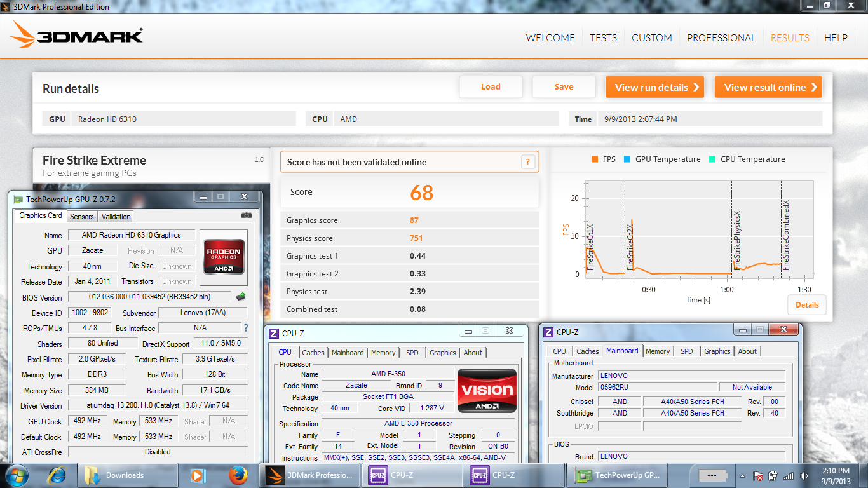
Task: Switch to the TechPowerUp GPU-Z taskbar item
Action: [618, 475]
